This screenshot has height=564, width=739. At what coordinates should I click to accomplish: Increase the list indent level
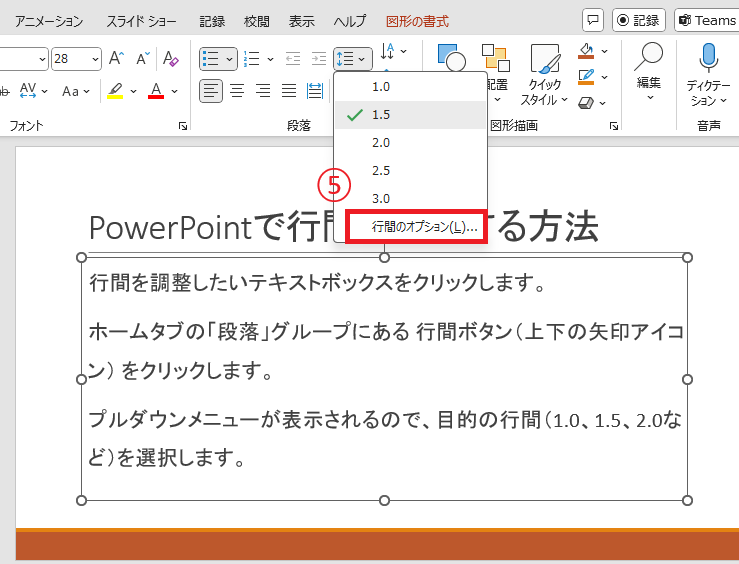tap(319, 59)
